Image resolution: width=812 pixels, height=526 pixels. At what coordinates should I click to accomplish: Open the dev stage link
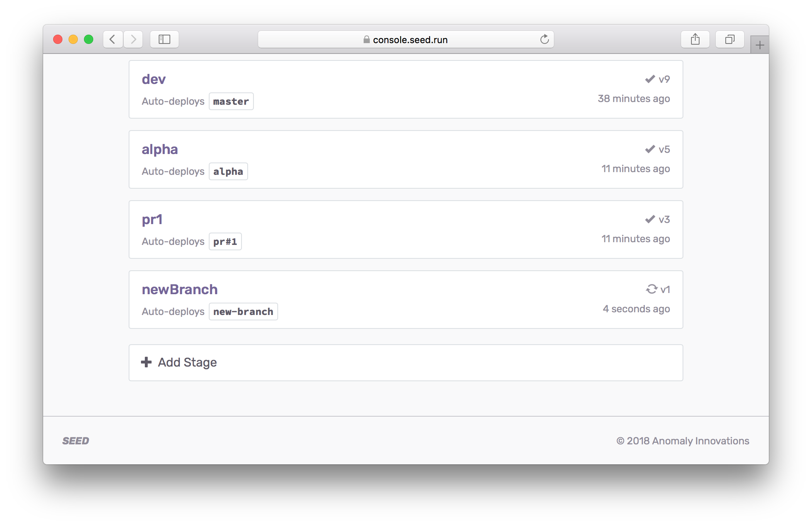(x=154, y=79)
